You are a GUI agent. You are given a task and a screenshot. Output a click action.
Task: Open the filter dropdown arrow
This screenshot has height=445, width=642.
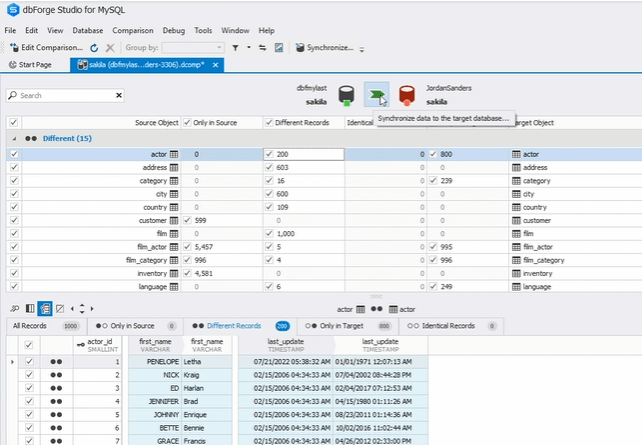point(249,48)
